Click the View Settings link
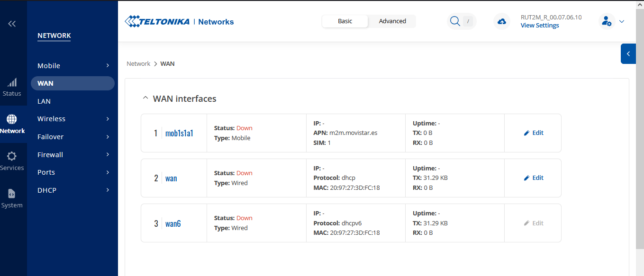Viewport: 644px width, 276px height. (x=540, y=26)
